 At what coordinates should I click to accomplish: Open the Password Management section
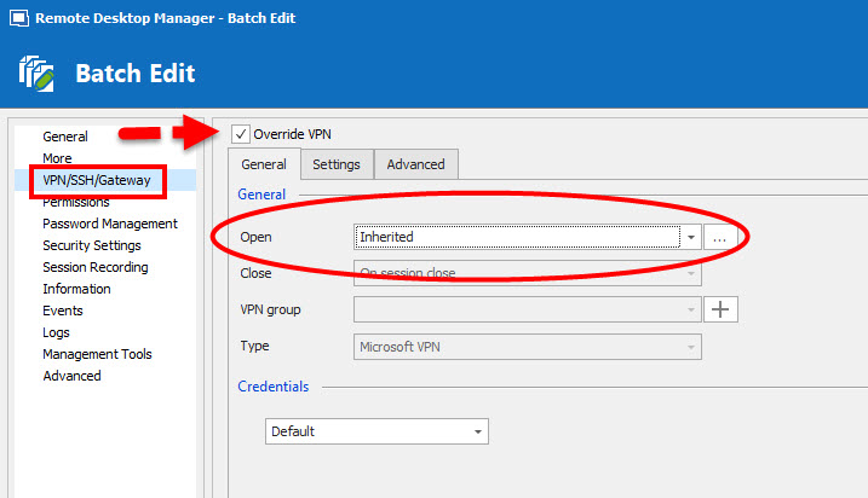(x=110, y=224)
